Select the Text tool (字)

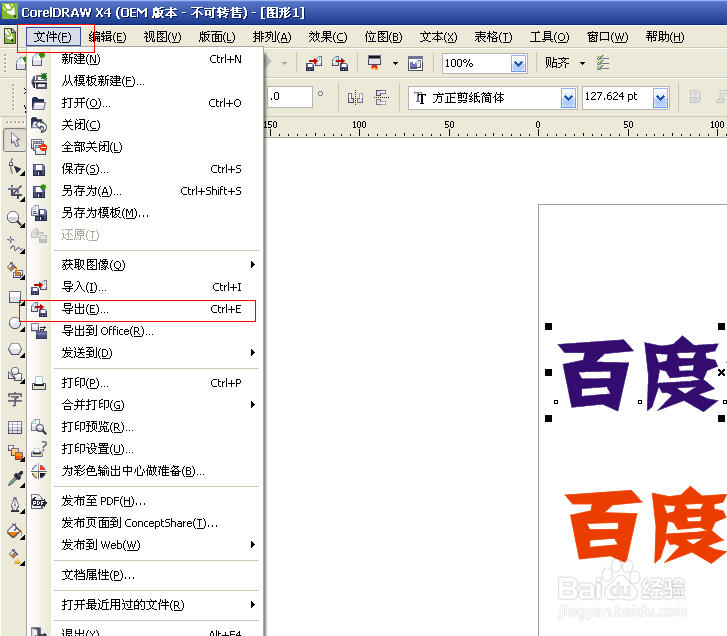15,399
